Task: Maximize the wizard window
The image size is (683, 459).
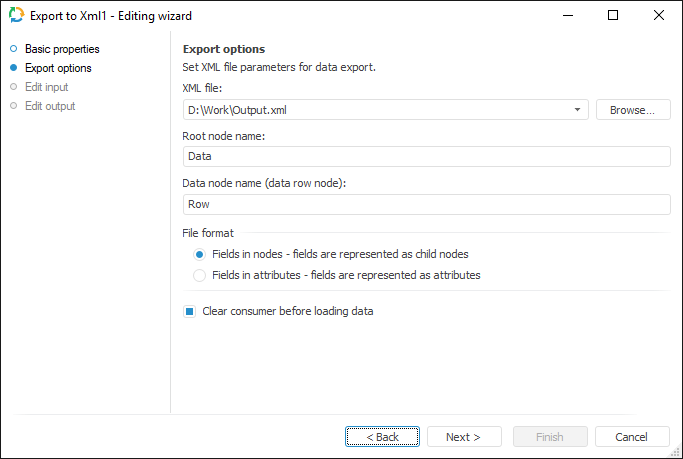Action: click(613, 16)
